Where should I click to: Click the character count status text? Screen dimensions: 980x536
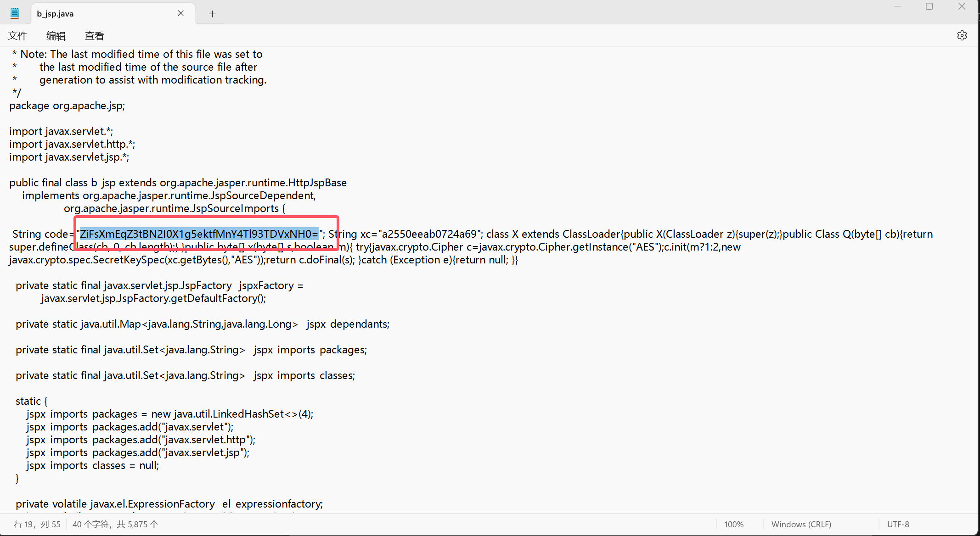click(x=115, y=524)
